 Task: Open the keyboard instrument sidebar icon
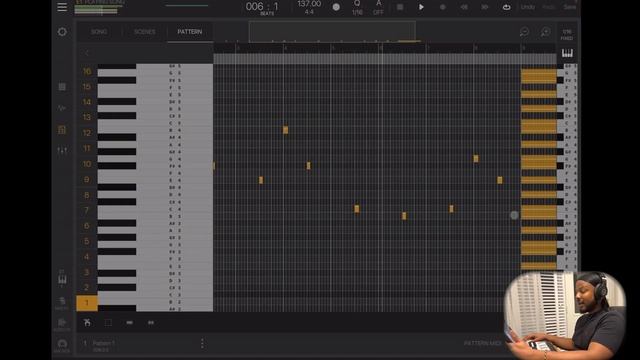pyautogui.click(x=62, y=279)
